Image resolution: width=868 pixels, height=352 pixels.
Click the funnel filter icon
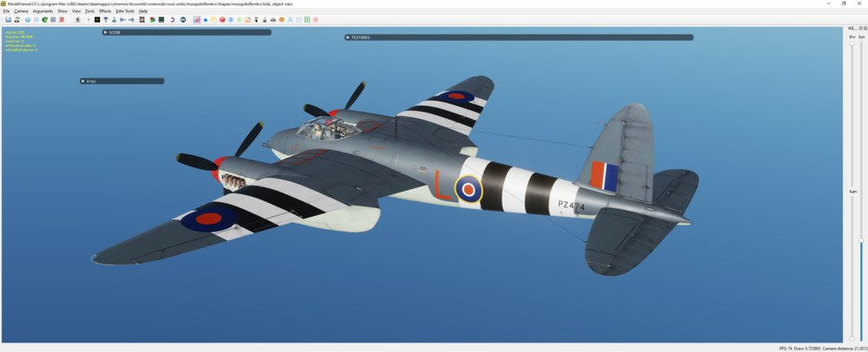(106, 19)
